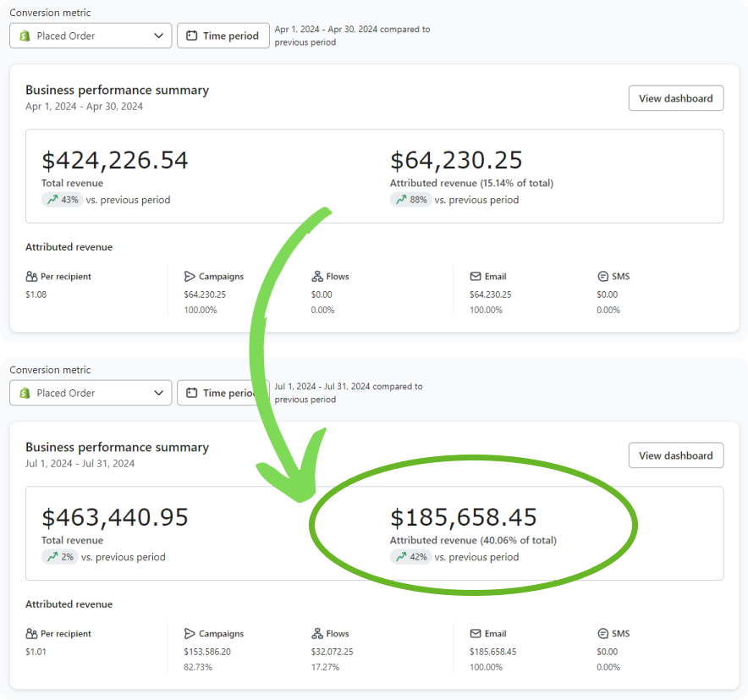
Task: Click Flows icon in July attributed revenue
Action: (317, 634)
